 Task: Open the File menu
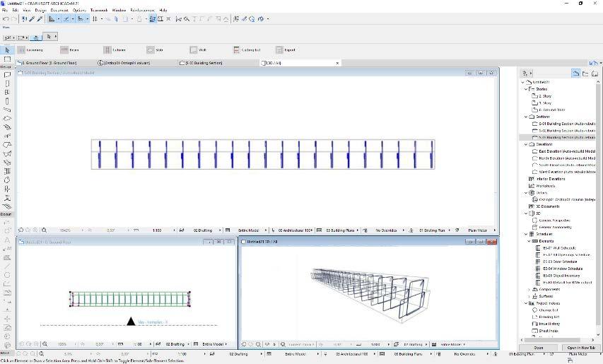[5, 11]
